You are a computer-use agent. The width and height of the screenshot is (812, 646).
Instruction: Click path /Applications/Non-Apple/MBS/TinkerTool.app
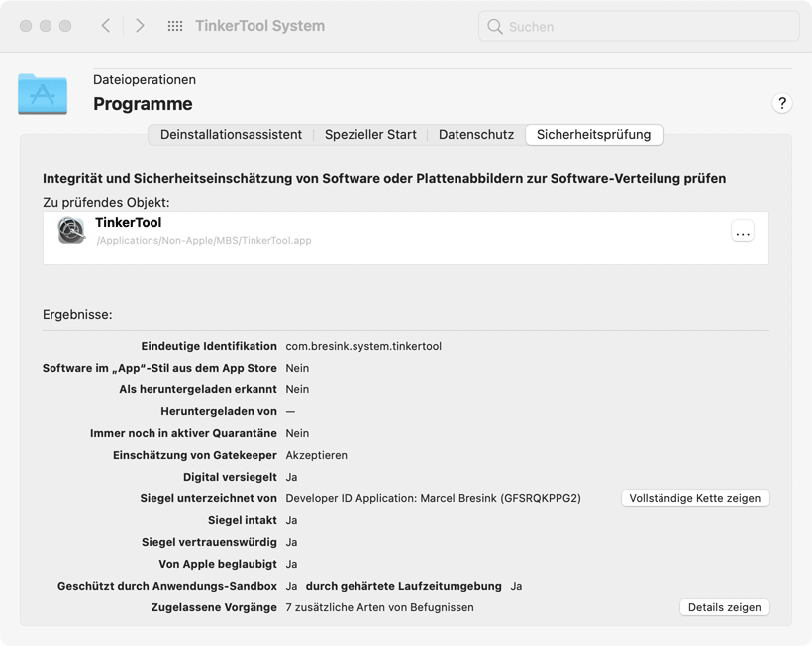204,241
